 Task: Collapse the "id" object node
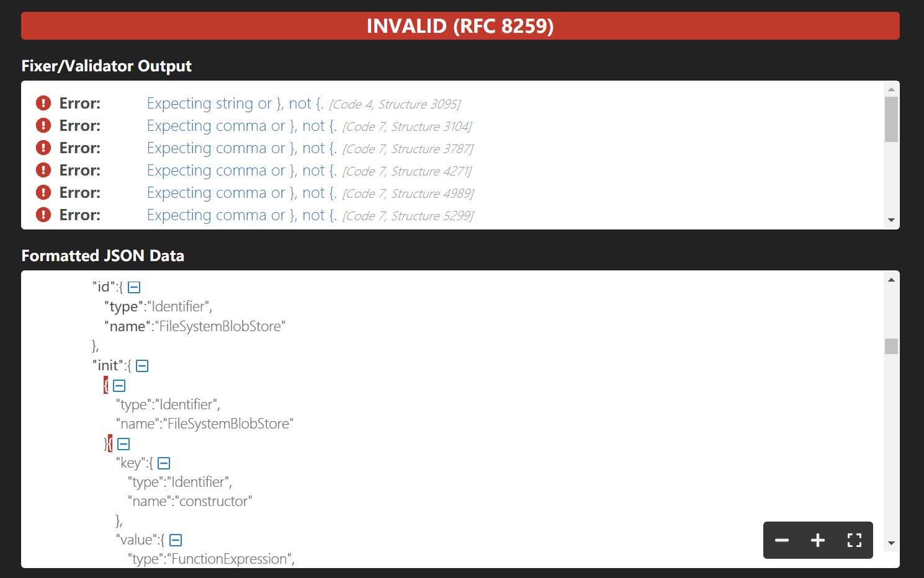coord(134,287)
